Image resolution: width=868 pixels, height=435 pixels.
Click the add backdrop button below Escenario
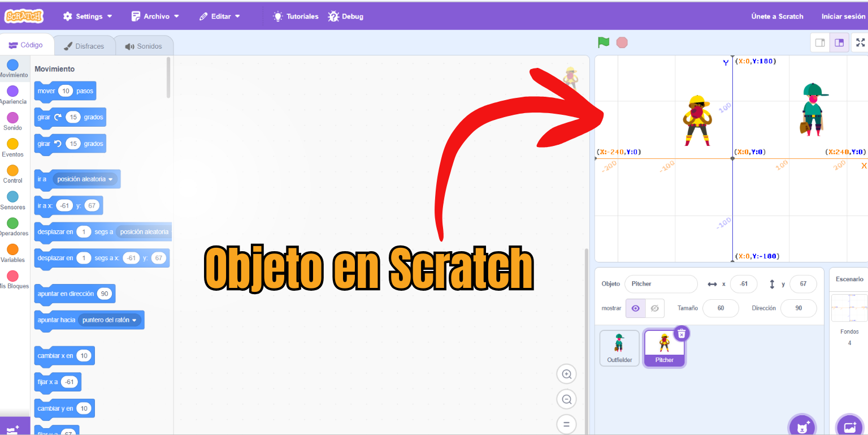coord(850,425)
